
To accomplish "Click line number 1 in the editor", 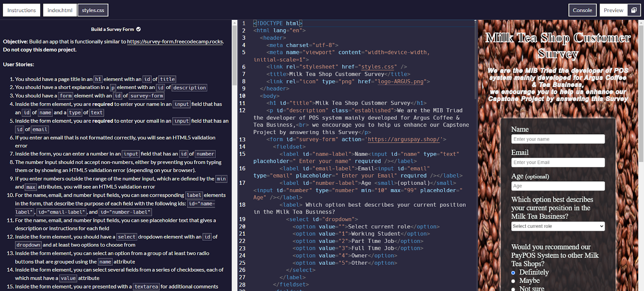I will (244, 23).
